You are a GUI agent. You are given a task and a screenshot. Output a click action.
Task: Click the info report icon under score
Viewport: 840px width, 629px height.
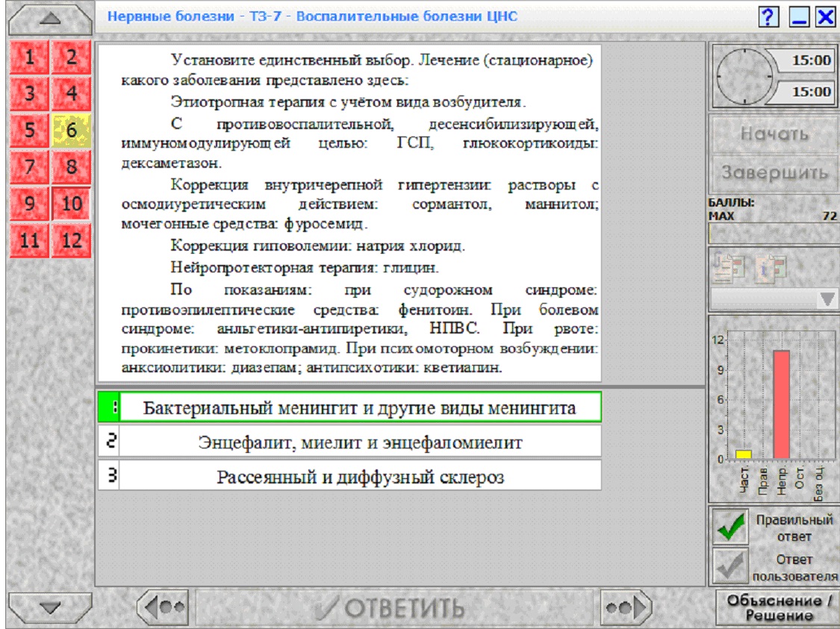771,267
